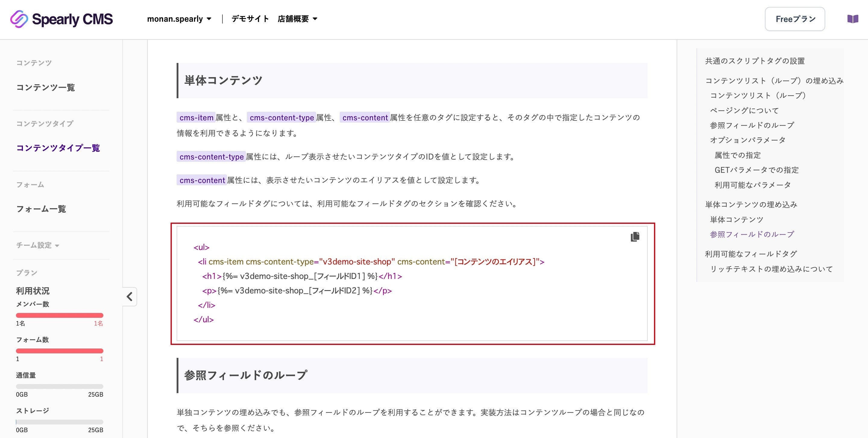Viewport: 868px width, 438px height.
Task: Switch to フォーム一覧
Action: click(42, 209)
